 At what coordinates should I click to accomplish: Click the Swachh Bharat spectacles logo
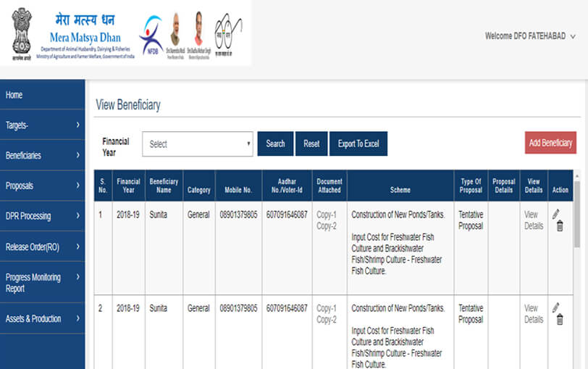click(x=227, y=35)
